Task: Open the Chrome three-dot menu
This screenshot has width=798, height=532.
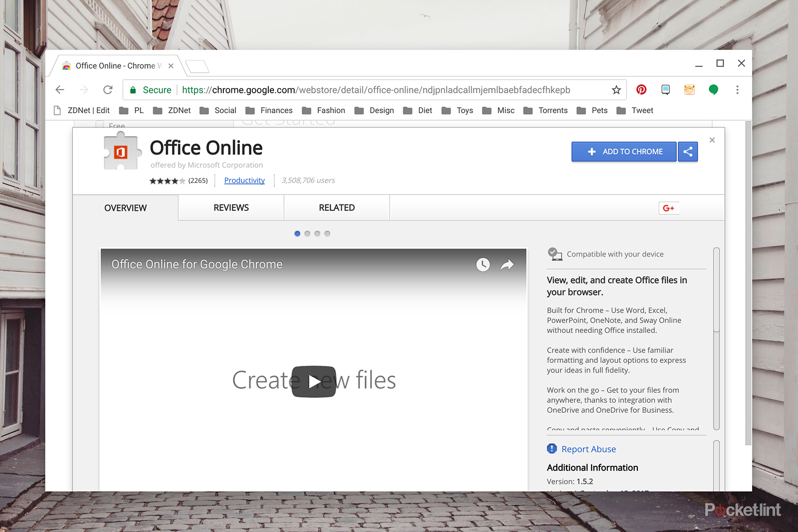Action: point(737,90)
